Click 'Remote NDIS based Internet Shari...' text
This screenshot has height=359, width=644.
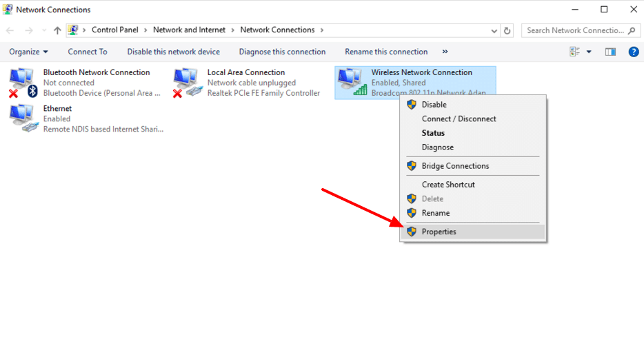coord(103,130)
